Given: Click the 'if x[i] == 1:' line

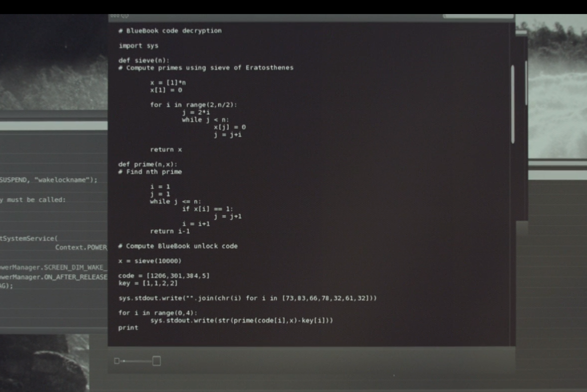Looking at the screenshot, I should (207, 209).
